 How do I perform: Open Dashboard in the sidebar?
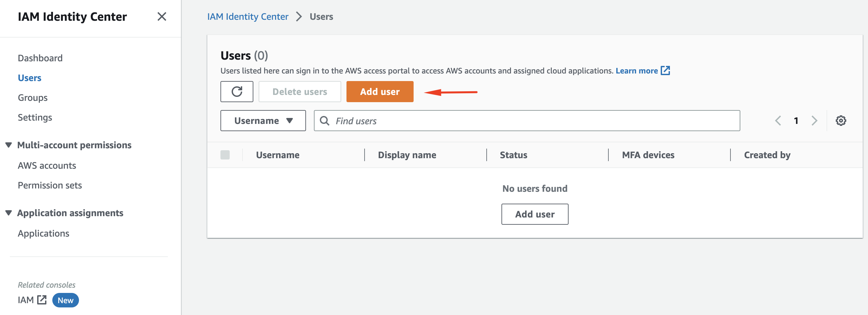click(x=40, y=58)
